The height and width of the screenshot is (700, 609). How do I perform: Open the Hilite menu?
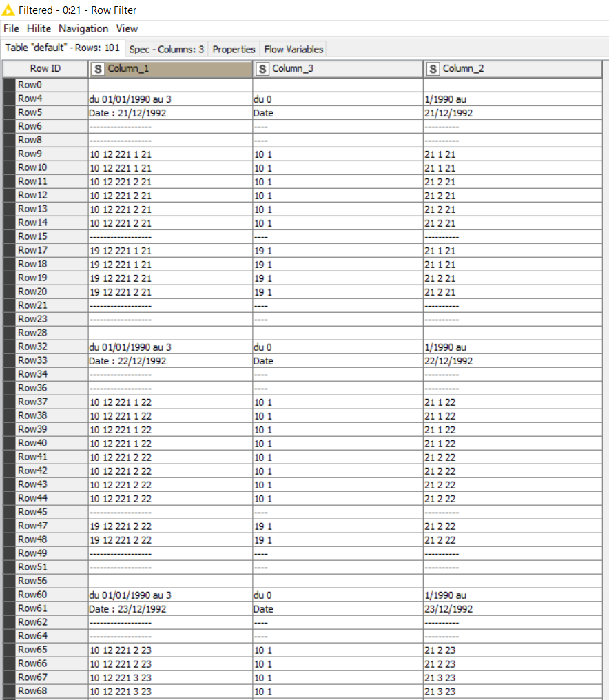click(x=39, y=29)
